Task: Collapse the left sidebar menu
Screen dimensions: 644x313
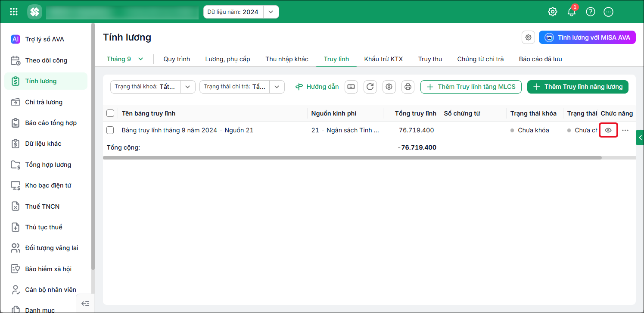Action: pos(85,304)
